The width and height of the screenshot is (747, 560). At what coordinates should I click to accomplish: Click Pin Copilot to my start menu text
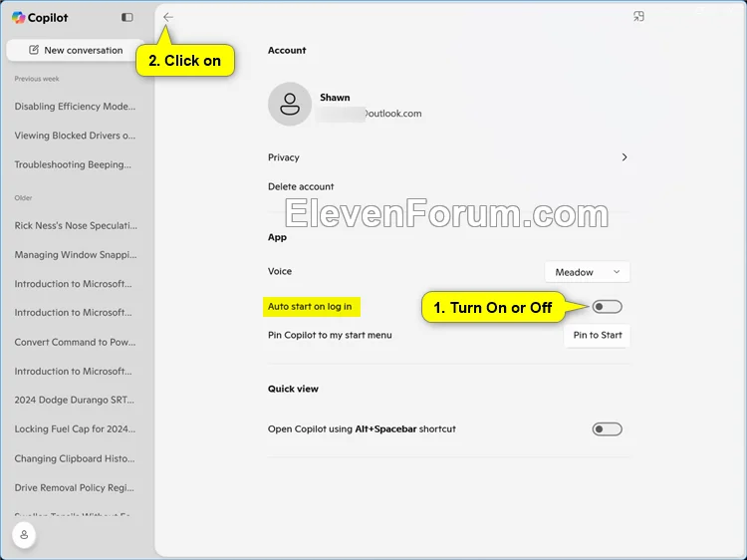[330, 335]
